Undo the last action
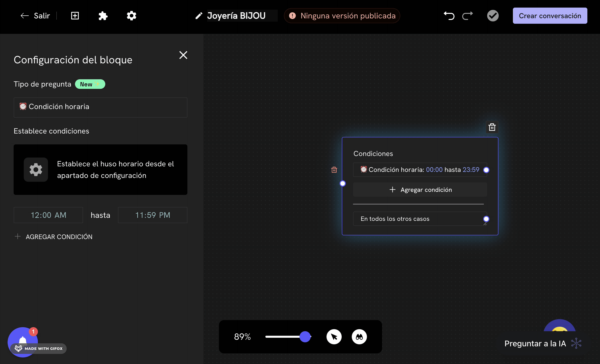The height and width of the screenshot is (364, 600). click(x=449, y=16)
